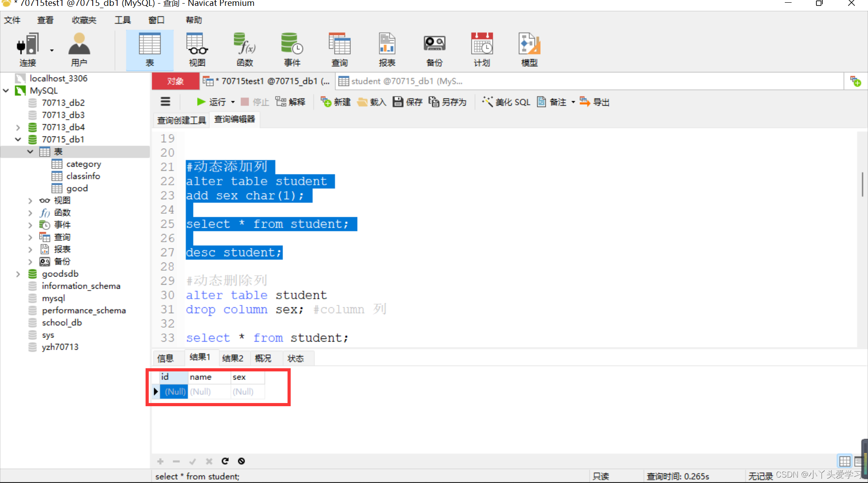
Task: Click the Comment (备注) button
Action: click(552, 102)
